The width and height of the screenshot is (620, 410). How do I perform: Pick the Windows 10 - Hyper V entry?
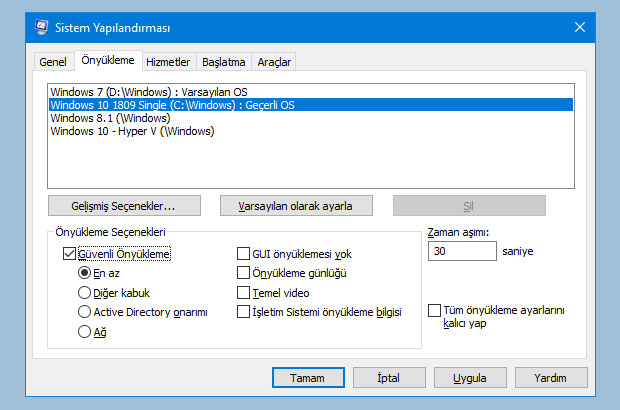310,131
